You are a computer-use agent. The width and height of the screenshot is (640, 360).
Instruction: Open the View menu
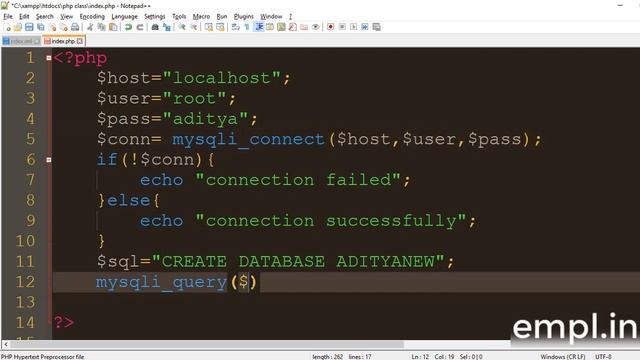(67, 16)
